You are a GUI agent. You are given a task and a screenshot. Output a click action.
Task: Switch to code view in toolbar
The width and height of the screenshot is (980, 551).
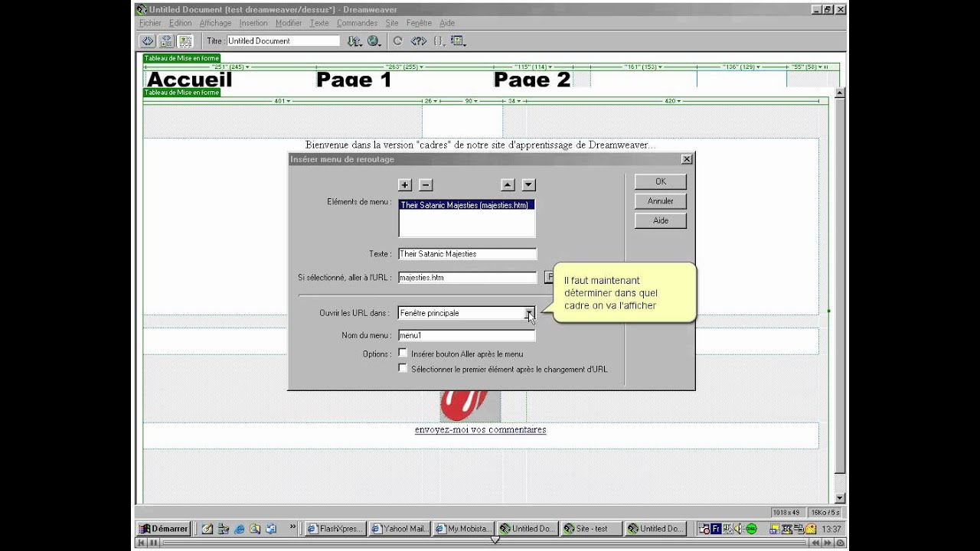[x=147, y=41]
